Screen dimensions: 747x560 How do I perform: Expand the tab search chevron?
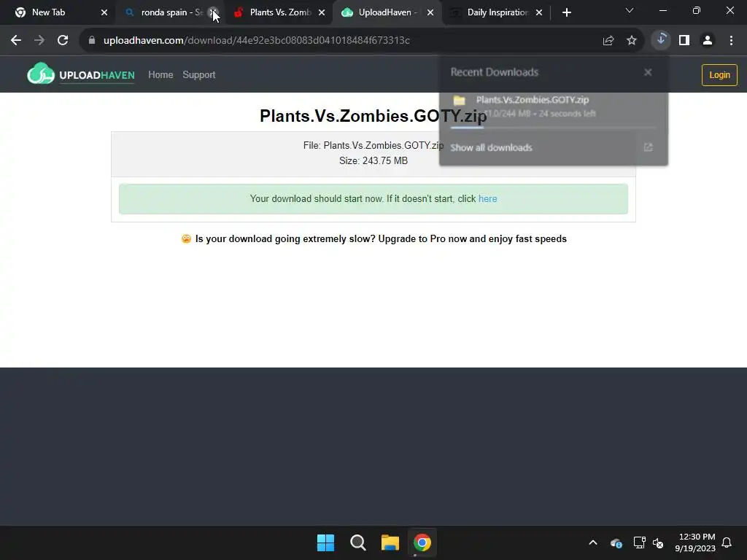(x=630, y=10)
